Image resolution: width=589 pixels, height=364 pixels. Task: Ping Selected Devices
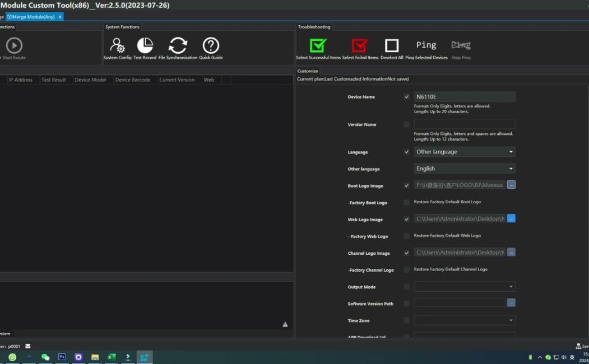(426, 45)
